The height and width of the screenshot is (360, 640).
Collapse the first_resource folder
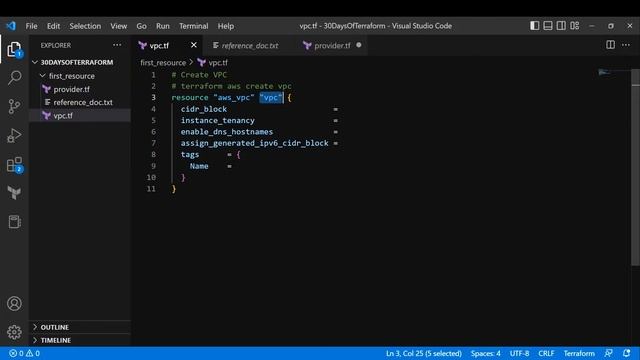(80, 76)
